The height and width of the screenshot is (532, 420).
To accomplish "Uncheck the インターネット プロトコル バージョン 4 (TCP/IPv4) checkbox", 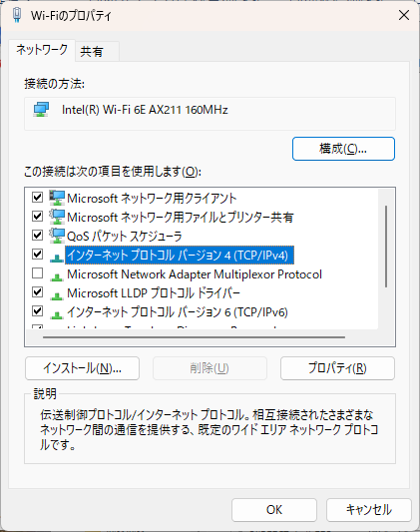I will [37, 255].
